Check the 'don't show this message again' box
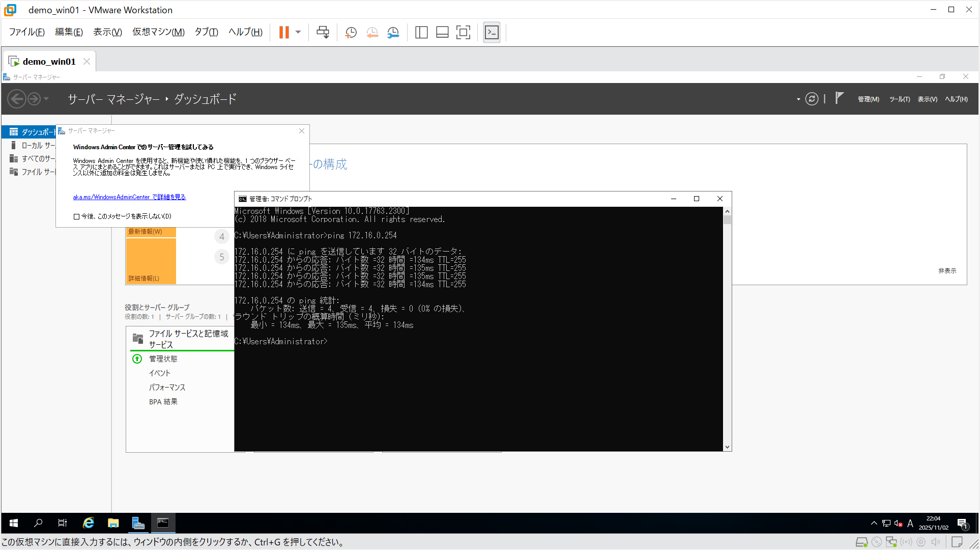 click(77, 216)
